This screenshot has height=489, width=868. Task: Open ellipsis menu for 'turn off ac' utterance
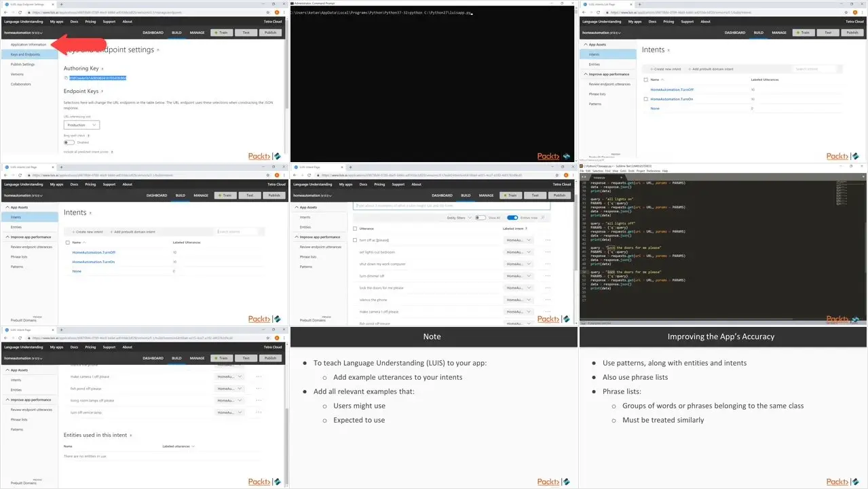pyautogui.click(x=547, y=240)
